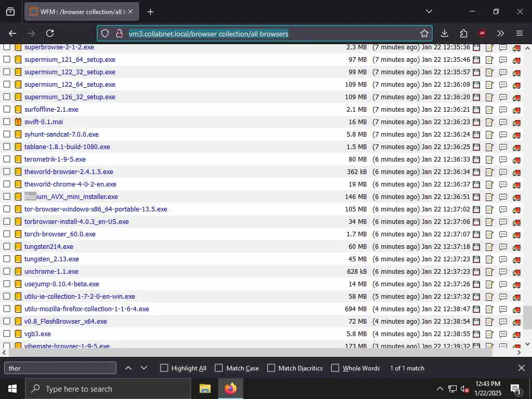Tick checkbox for vgb3.exe

7,334
